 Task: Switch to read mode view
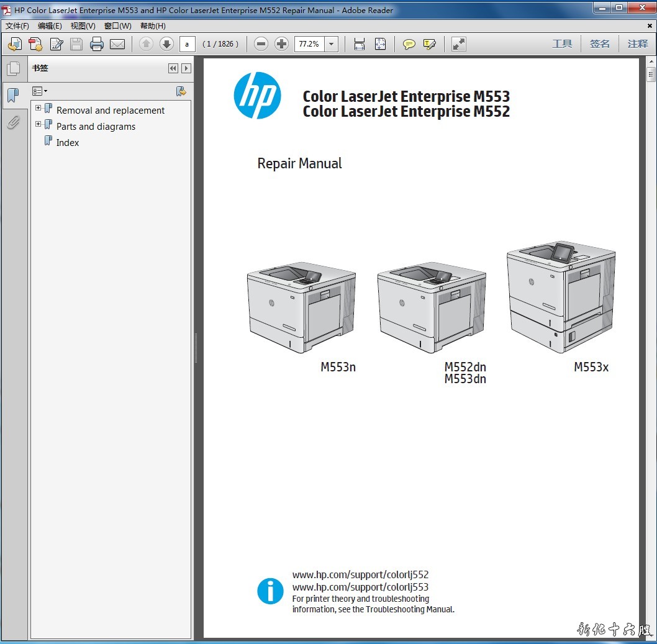tap(458, 44)
